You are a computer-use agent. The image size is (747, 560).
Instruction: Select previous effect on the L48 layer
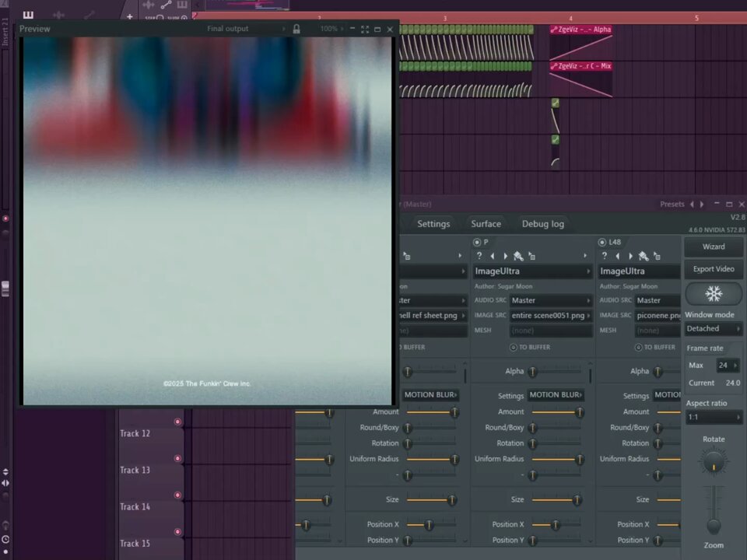click(617, 256)
